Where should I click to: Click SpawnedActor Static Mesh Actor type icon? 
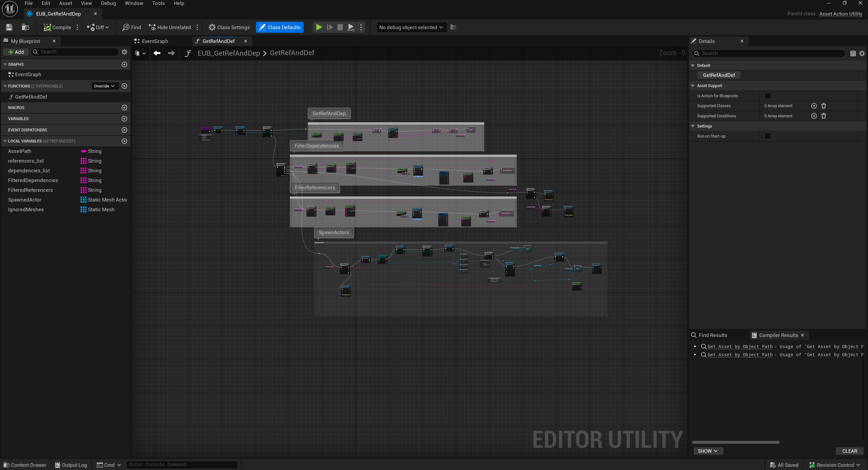[83, 200]
